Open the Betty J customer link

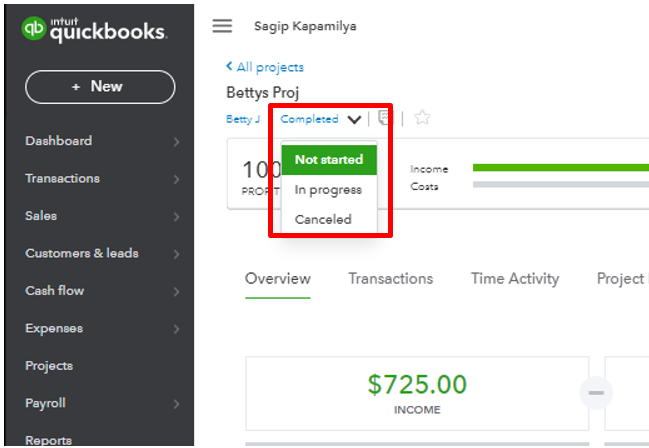(243, 119)
